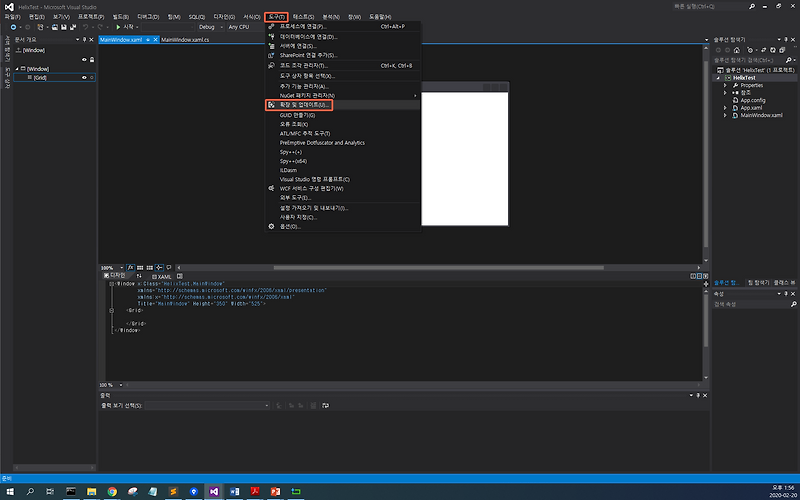Choose 옵션 at bottom of Tools menu
The image size is (800, 500).
coord(290,227)
